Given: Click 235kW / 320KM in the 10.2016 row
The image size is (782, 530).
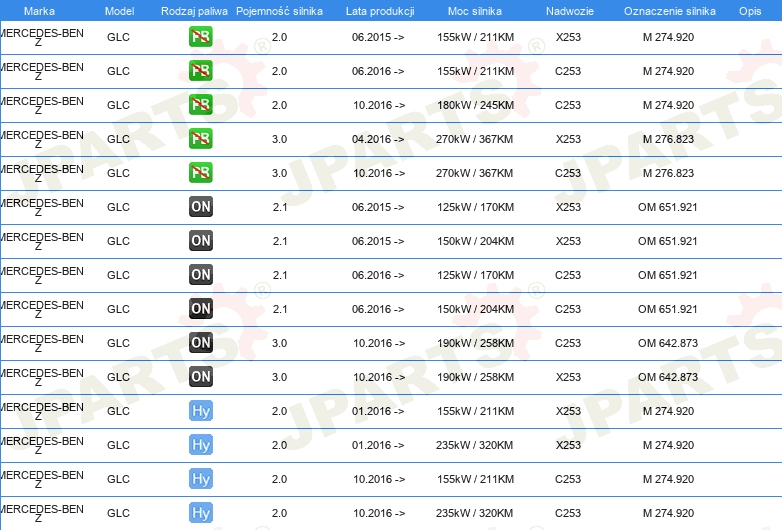Looking at the screenshot, I should [x=474, y=513].
